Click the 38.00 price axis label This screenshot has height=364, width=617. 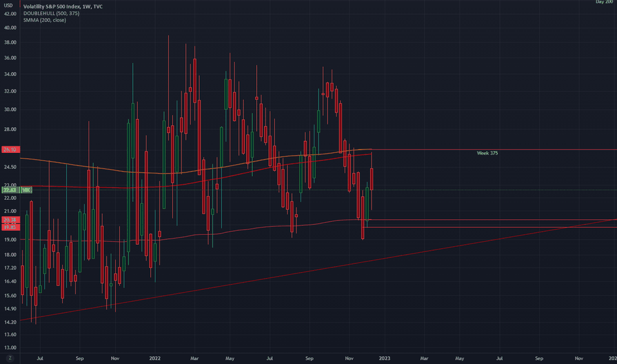pyautogui.click(x=10, y=42)
